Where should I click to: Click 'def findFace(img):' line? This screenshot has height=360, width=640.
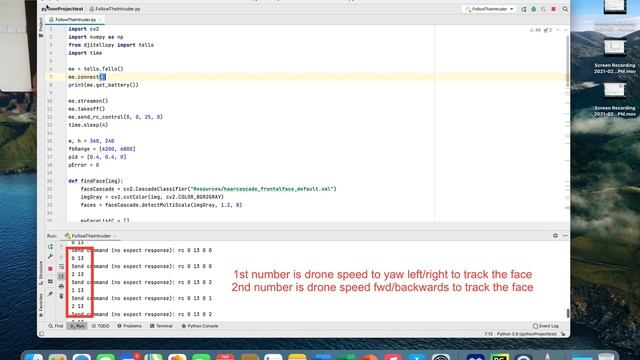[96, 181]
